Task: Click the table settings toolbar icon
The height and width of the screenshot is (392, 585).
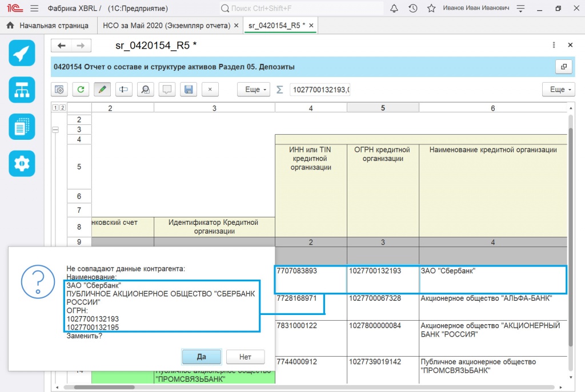Action: tap(59, 90)
